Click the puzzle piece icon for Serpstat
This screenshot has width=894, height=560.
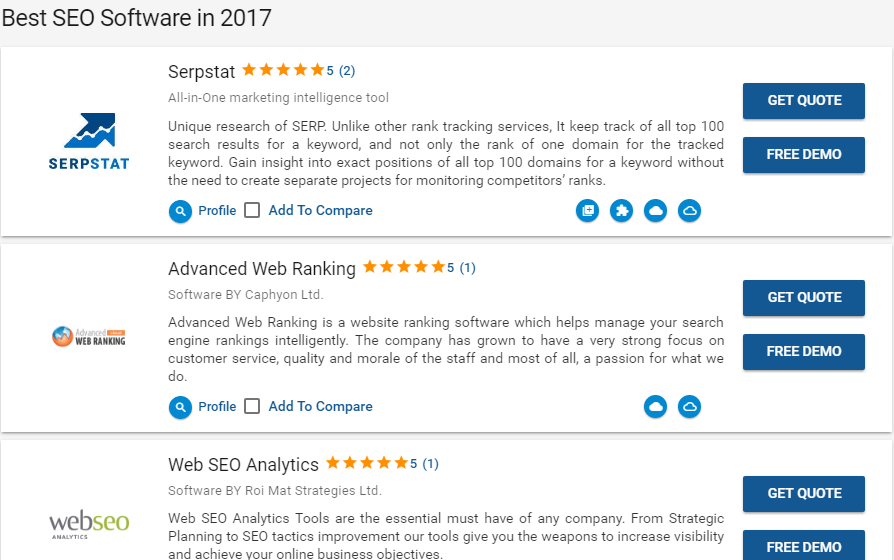click(621, 211)
